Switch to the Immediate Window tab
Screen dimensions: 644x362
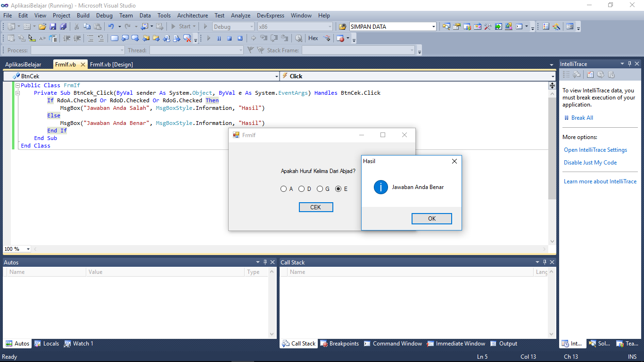click(456, 344)
